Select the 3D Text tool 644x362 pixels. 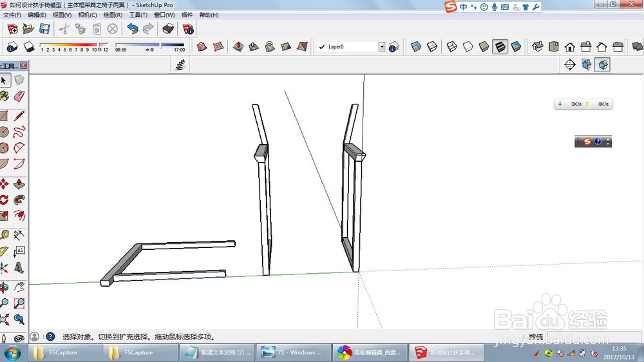point(19,267)
